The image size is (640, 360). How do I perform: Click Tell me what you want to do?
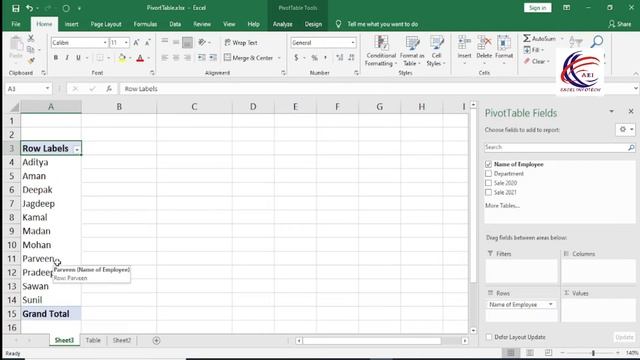[382, 24]
